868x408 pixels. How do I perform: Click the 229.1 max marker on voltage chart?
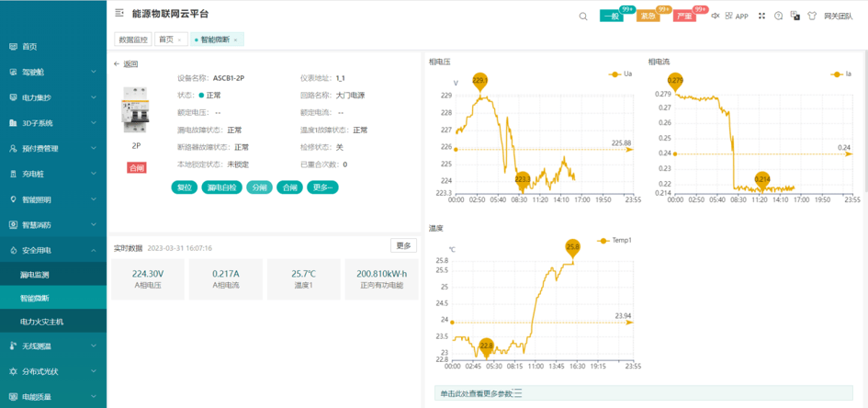pos(479,82)
